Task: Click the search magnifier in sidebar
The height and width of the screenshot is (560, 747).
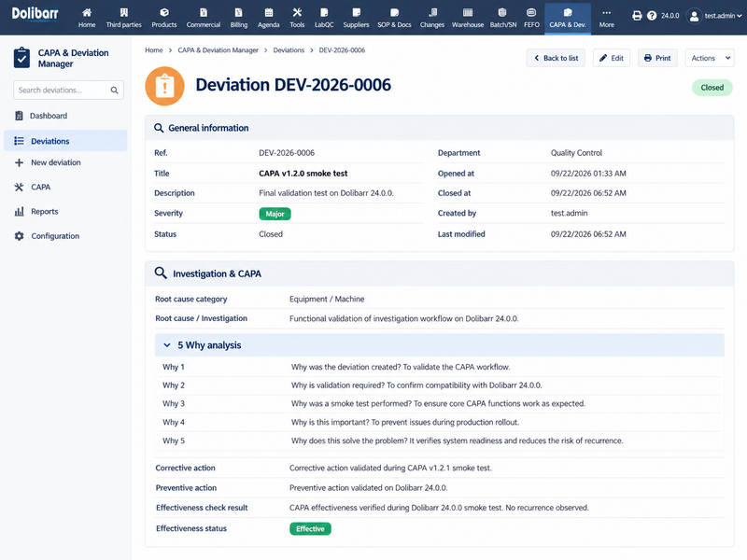Action: tap(114, 90)
